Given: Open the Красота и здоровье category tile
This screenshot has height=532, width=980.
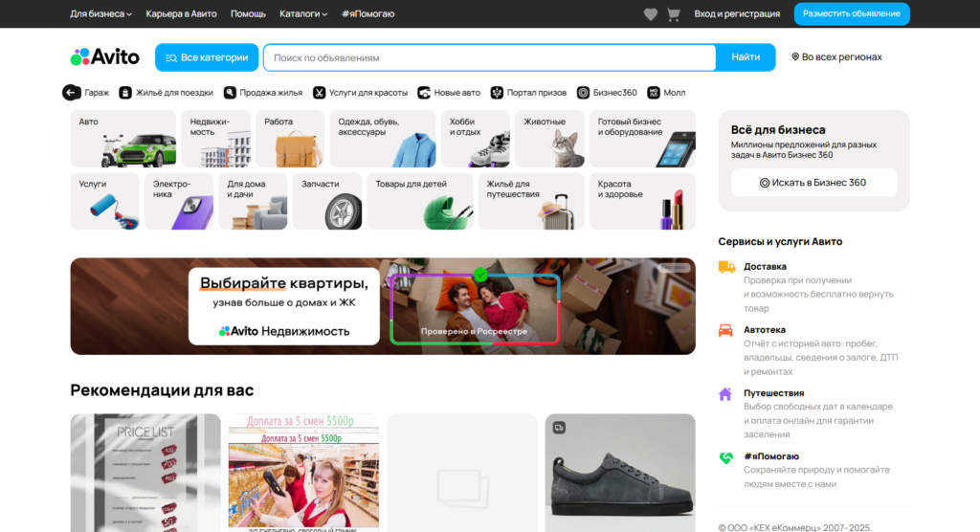Looking at the screenshot, I should 642,201.
